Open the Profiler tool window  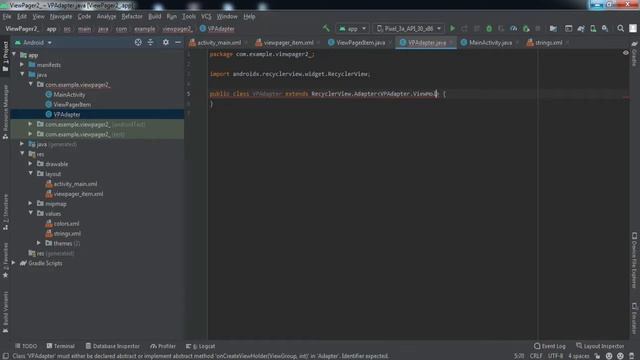[x=163, y=346]
